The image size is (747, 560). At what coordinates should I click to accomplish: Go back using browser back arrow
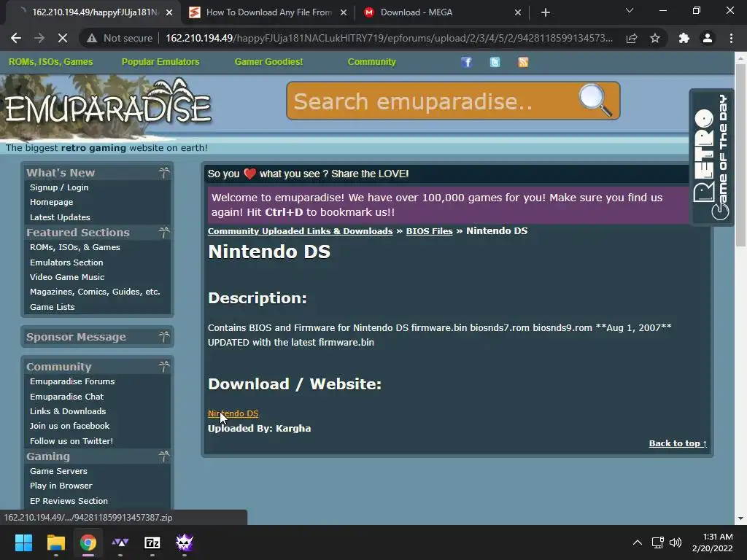coord(16,38)
